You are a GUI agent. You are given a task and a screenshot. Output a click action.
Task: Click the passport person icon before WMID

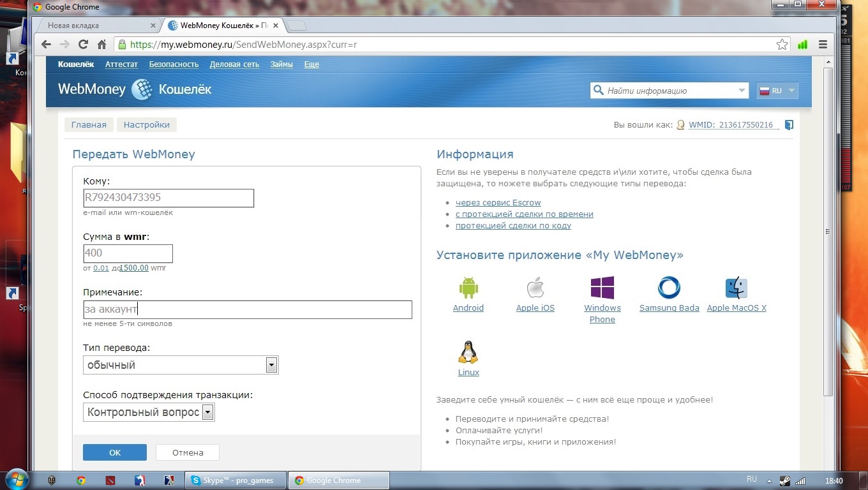(x=681, y=125)
